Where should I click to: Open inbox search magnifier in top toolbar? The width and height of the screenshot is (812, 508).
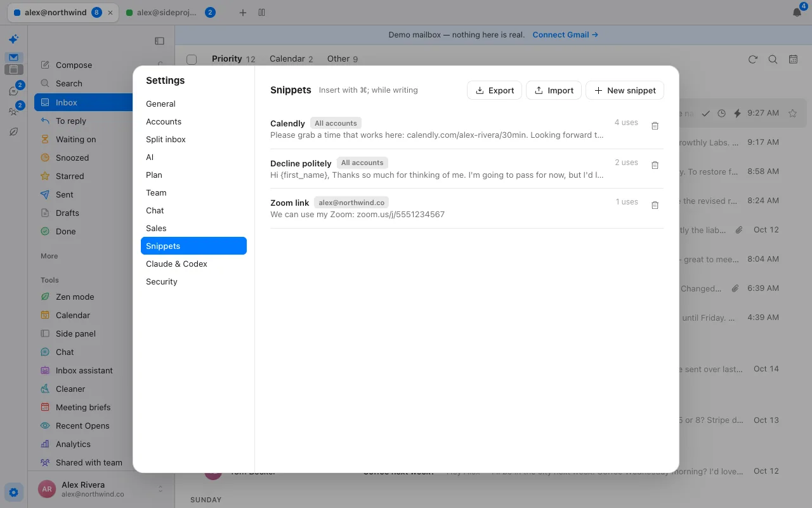773,59
